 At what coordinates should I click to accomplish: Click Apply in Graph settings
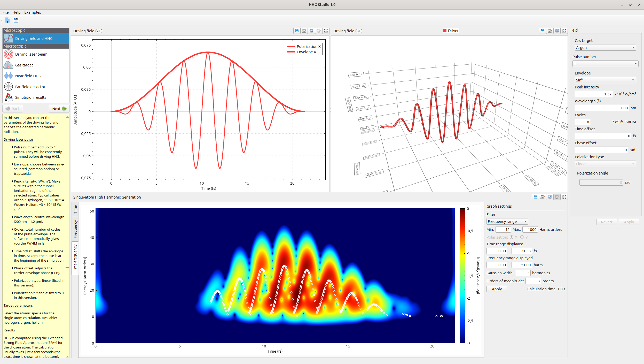coord(497,289)
